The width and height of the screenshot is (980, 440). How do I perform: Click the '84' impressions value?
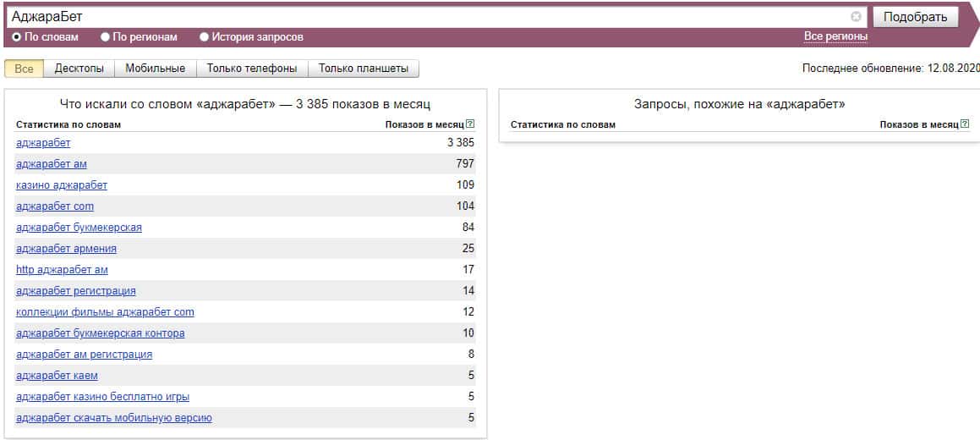468,228
